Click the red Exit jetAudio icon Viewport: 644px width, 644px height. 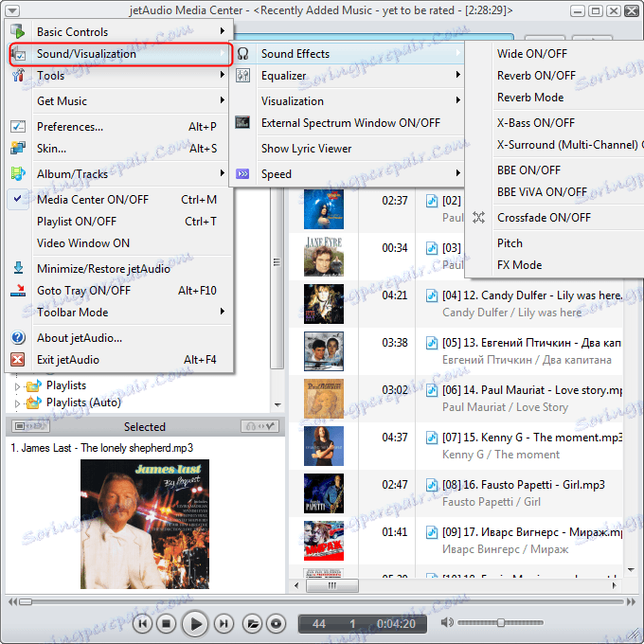(18, 359)
